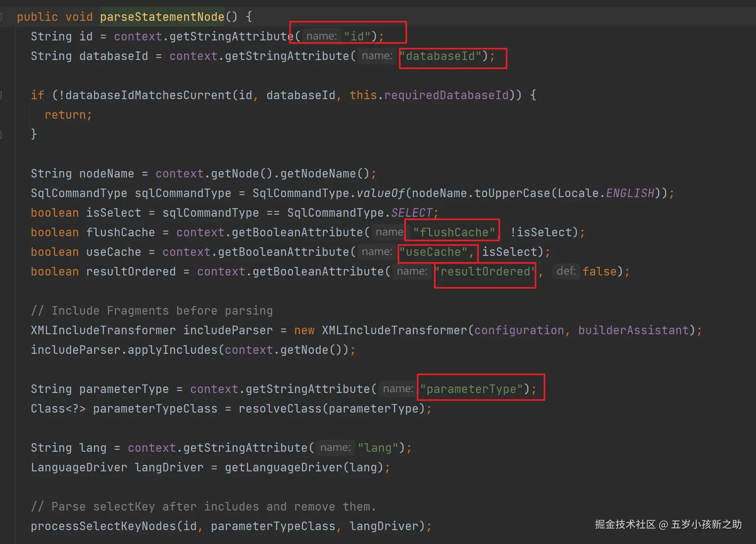Click the !isSelect default argument
Screen dimensions: 756x544
(541, 232)
